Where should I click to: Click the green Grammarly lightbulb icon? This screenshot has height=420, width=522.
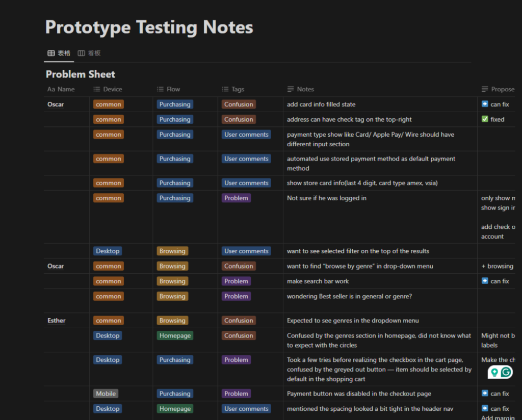493,372
